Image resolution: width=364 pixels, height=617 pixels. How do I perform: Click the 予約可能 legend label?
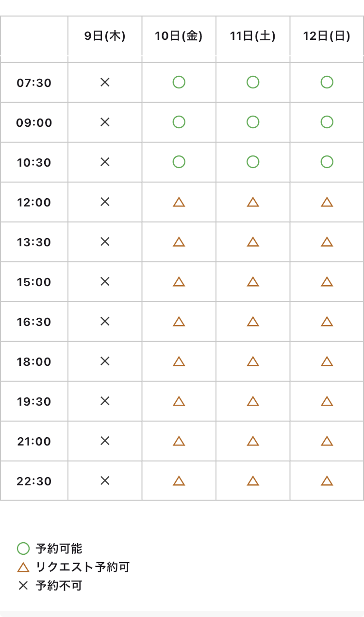(x=59, y=549)
